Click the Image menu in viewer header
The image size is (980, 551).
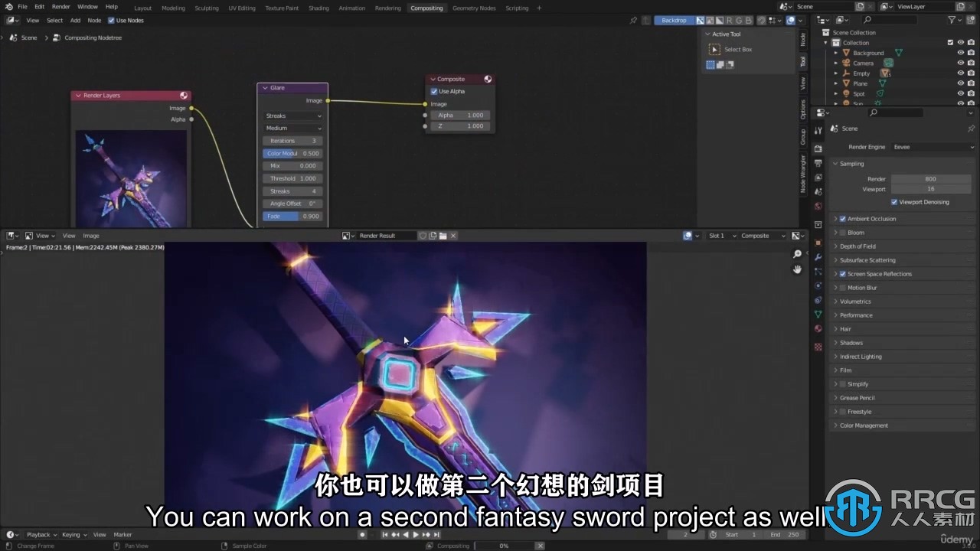(91, 236)
